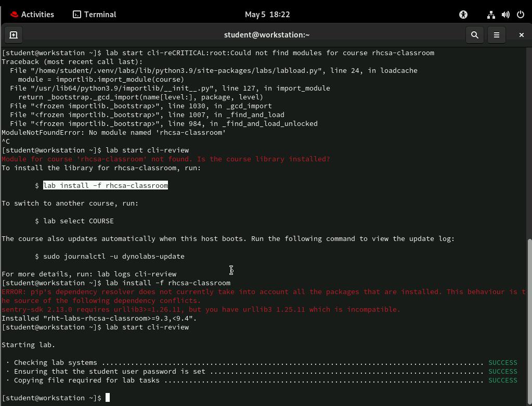The width and height of the screenshot is (532, 406).
Task: Close the terminal window
Action: pyautogui.click(x=521, y=35)
